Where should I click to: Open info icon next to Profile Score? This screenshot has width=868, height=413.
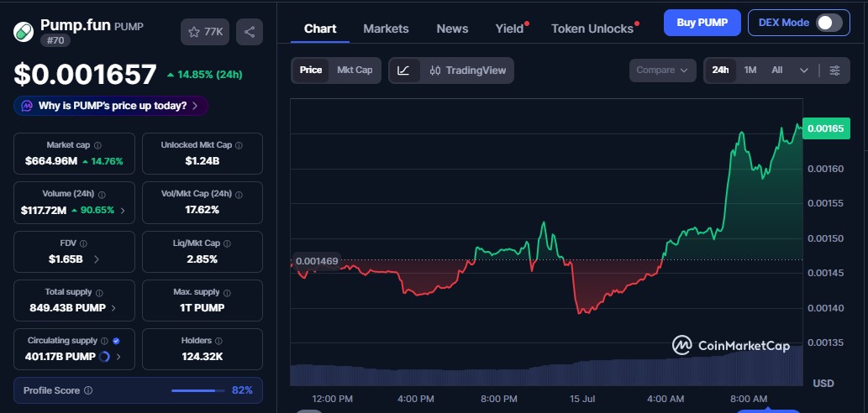(x=88, y=390)
